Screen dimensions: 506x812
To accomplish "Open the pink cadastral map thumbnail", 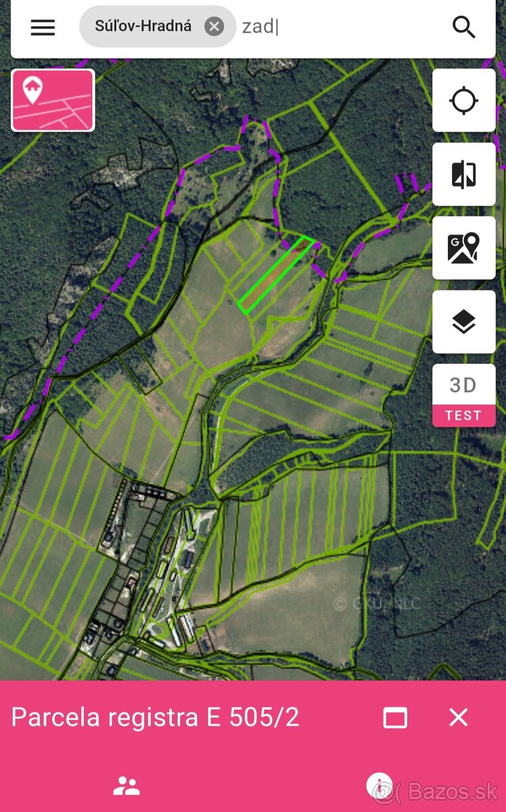I will [53, 100].
